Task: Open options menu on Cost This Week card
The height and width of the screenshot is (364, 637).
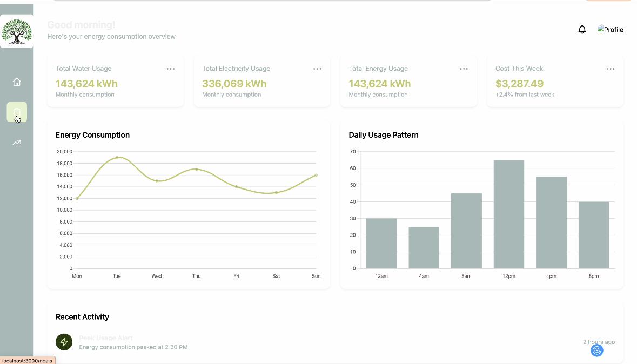Action: (611, 69)
